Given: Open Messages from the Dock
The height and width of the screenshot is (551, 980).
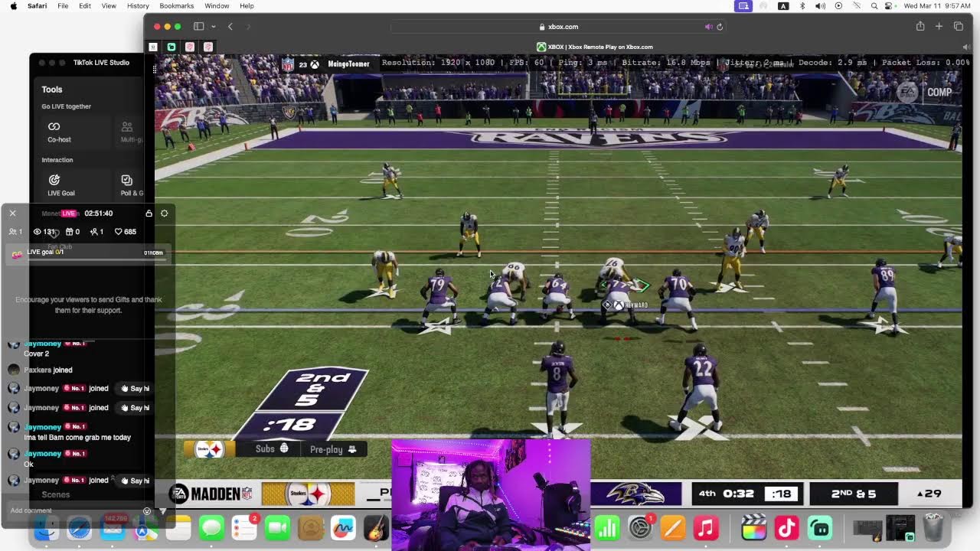Looking at the screenshot, I should click(211, 528).
